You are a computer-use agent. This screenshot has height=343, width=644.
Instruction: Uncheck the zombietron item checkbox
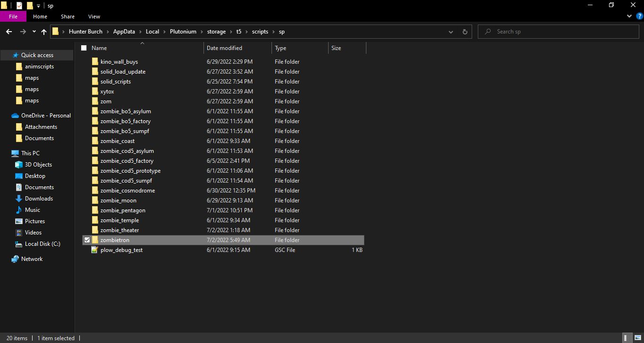87,240
